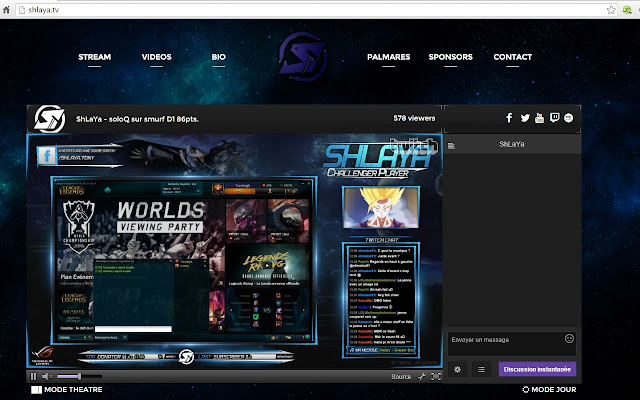Click the central ShLaYa site logo
640x400 pixels.
(x=302, y=57)
